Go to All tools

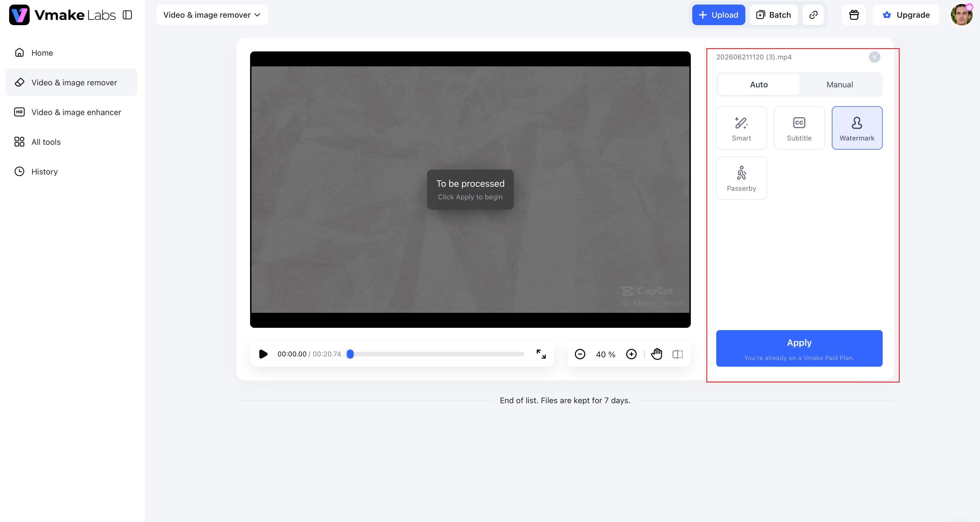coord(72,142)
